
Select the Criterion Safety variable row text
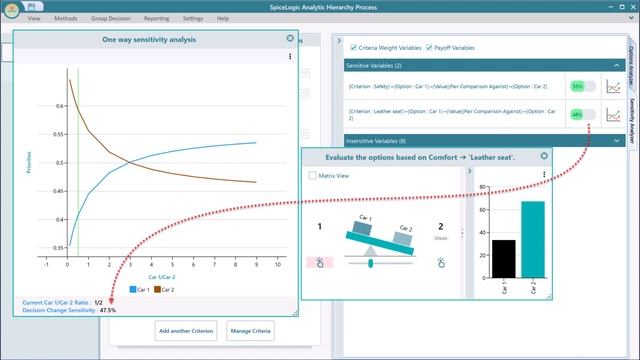tap(448, 86)
